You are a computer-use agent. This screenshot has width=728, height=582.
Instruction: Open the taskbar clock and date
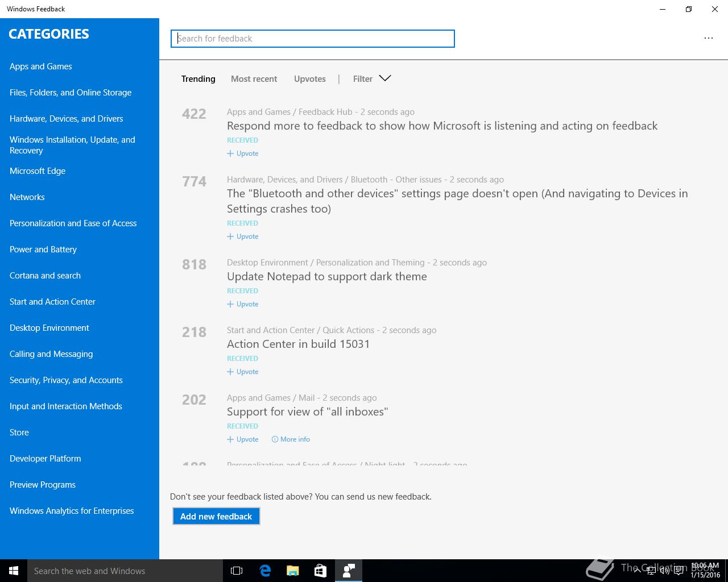(x=705, y=571)
